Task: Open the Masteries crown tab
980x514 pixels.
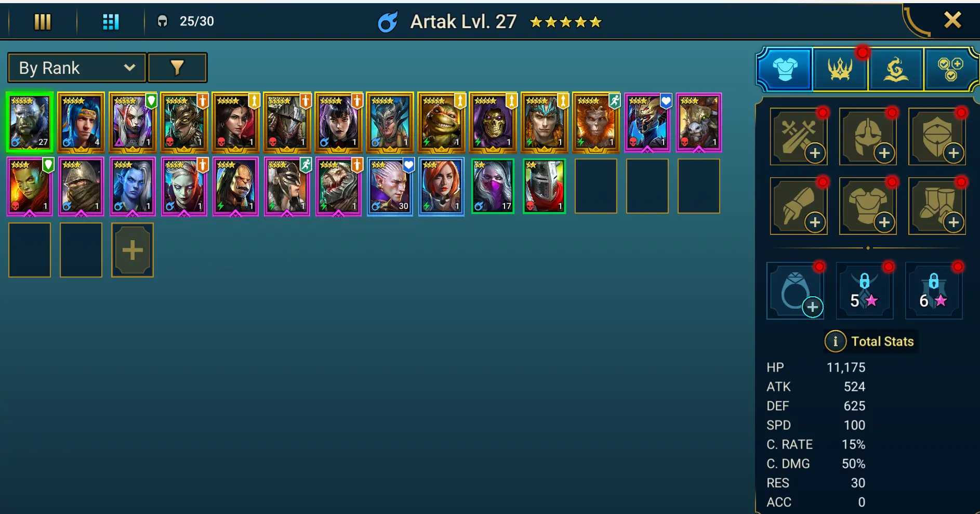Action: click(840, 69)
